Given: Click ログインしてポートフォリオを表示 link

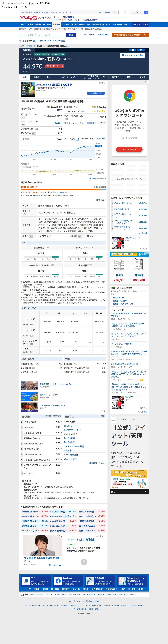Looking at the screenshot, I should pos(53,41).
